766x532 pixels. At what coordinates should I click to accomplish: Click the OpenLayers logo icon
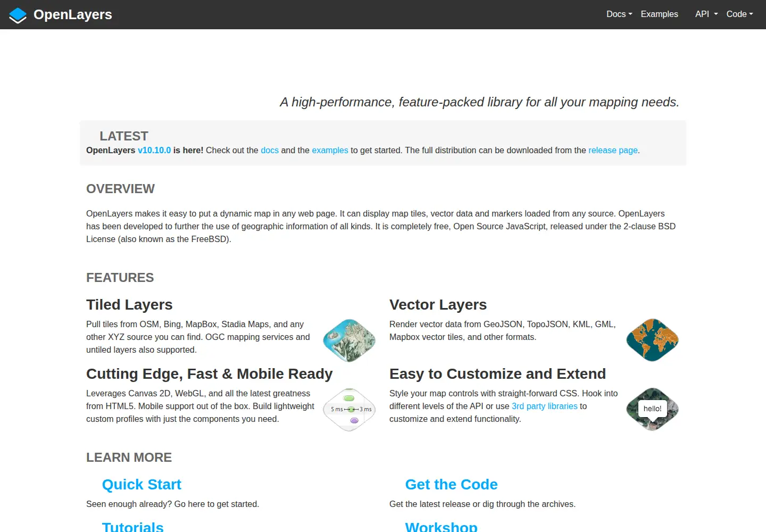click(x=18, y=15)
